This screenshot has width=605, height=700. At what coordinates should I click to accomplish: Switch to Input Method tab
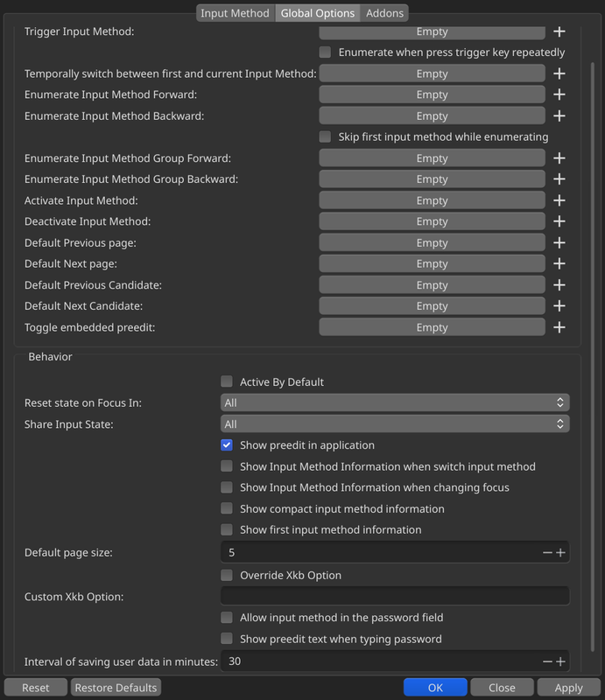(235, 13)
